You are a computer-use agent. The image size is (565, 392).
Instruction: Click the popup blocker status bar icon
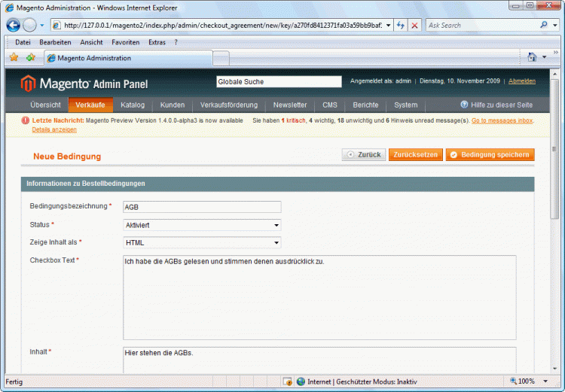287,381
